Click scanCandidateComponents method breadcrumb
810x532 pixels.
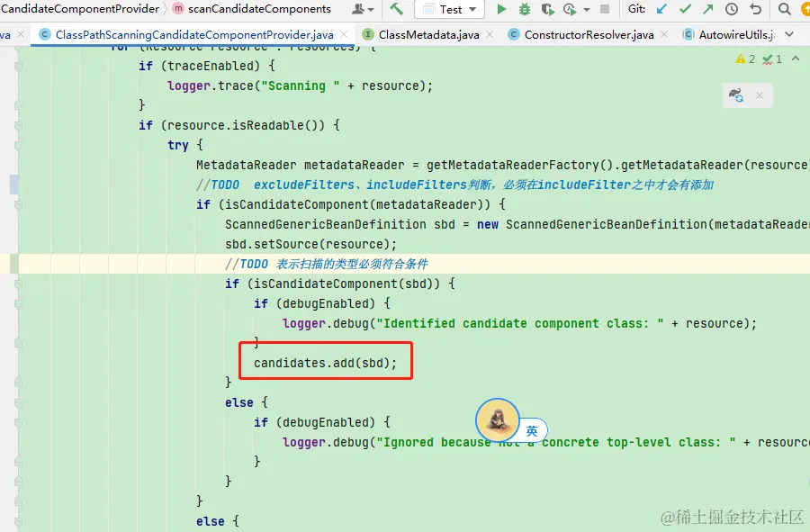click(252, 9)
